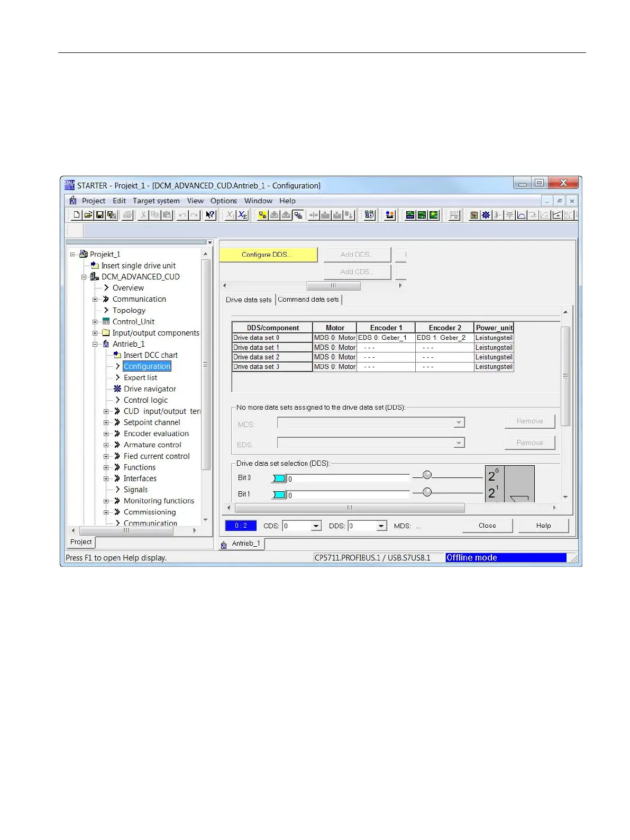Select the Project tab below the tree
Screen dimensions: 630x840
click(x=81, y=542)
